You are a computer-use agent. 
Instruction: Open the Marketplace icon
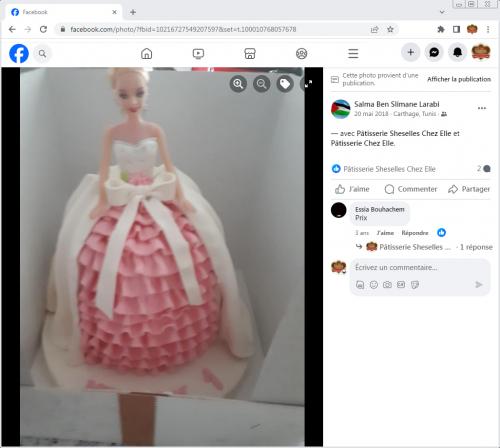pyautogui.click(x=250, y=53)
